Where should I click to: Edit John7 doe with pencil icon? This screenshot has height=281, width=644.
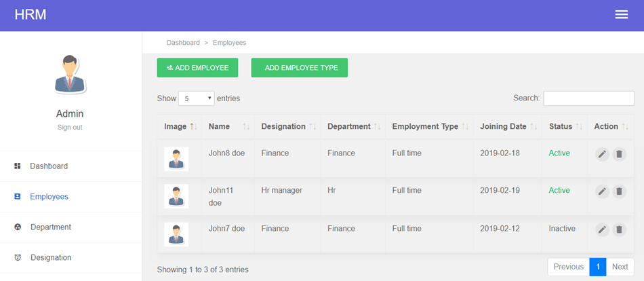point(602,229)
